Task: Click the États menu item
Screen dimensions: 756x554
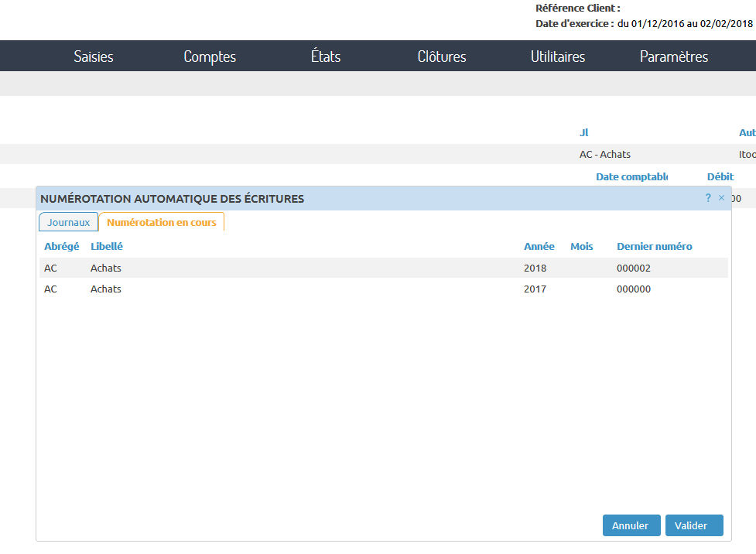Action: 326,56
